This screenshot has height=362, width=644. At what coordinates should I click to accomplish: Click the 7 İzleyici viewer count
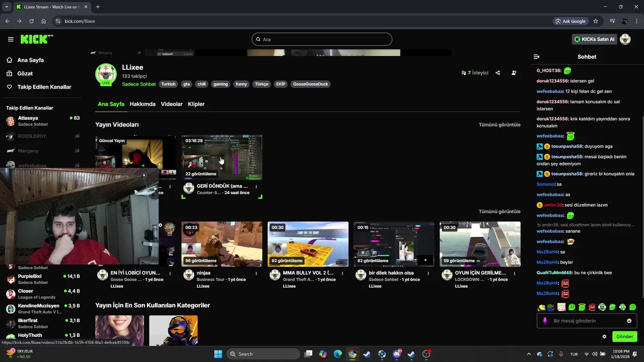pyautogui.click(x=475, y=73)
